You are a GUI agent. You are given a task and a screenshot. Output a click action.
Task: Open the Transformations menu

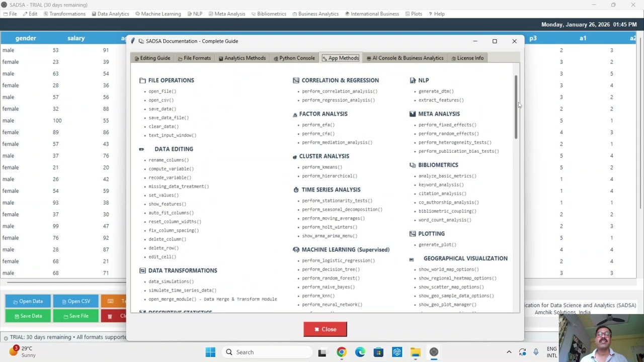64,14
